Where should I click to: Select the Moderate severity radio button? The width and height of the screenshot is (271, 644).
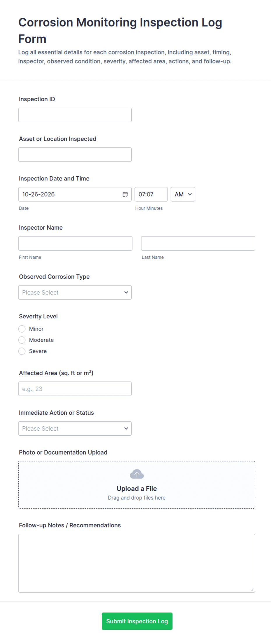[x=22, y=340]
